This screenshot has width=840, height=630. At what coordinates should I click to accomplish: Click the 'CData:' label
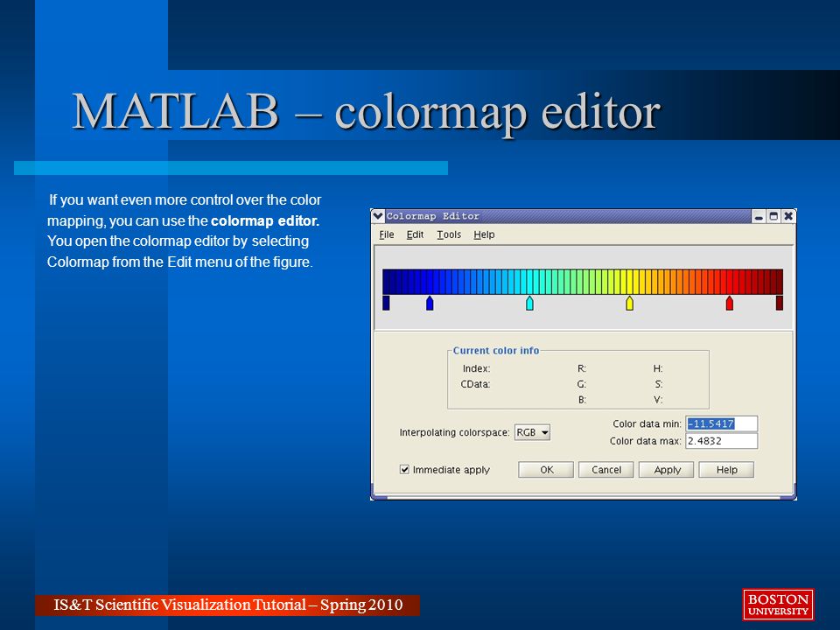475,384
